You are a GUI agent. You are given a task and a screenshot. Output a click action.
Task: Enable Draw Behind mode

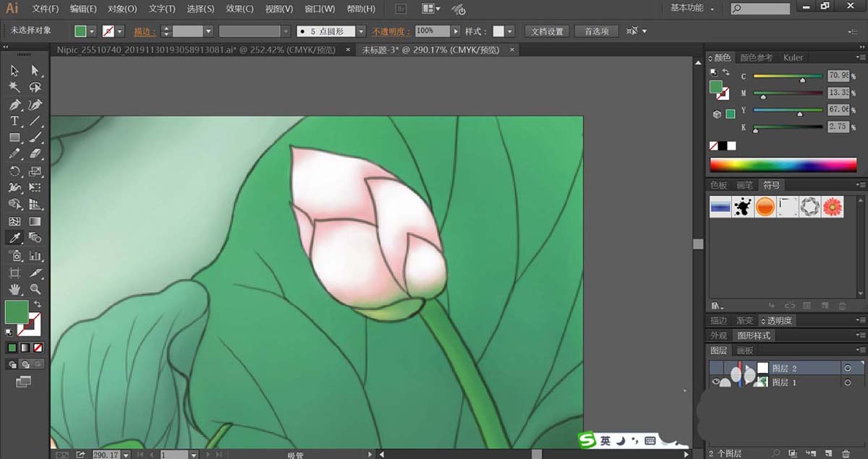pos(25,364)
